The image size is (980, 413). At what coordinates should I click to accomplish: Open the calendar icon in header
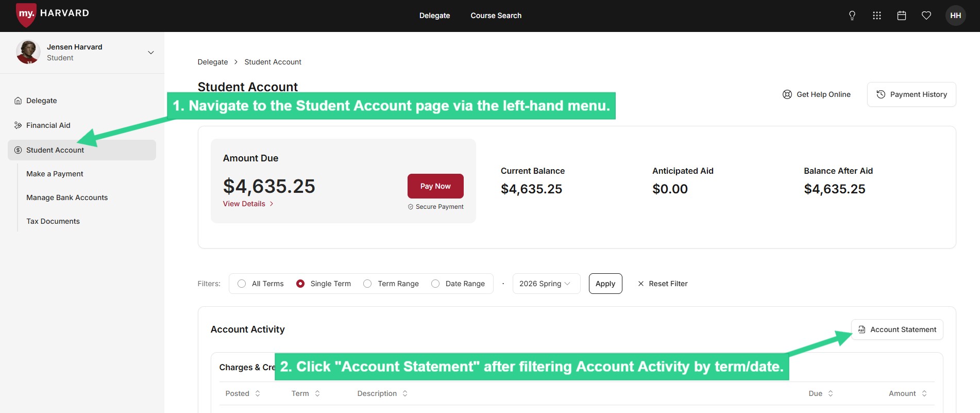[902, 15]
